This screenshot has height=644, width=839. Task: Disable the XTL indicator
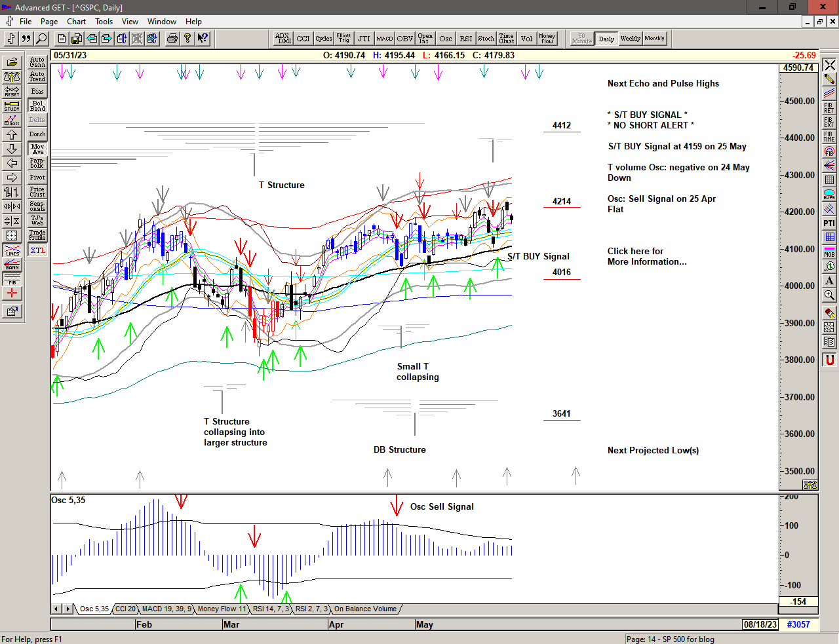(x=37, y=250)
